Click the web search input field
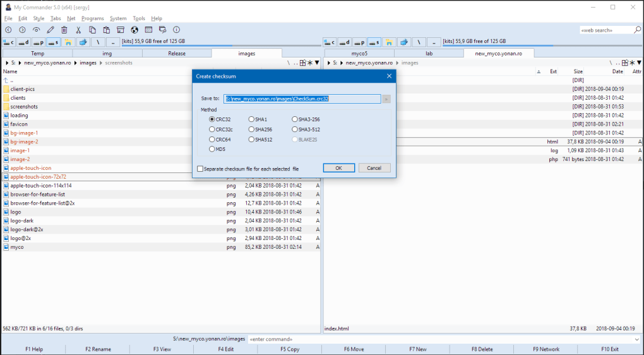The width and height of the screenshot is (644, 355). (x=606, y=30)
